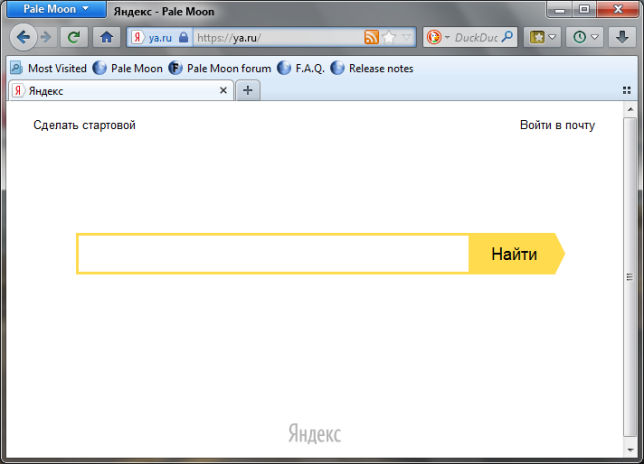Open the Pale Moon bookmark
This screenshot has width=644, height=464.
point(127,68)
